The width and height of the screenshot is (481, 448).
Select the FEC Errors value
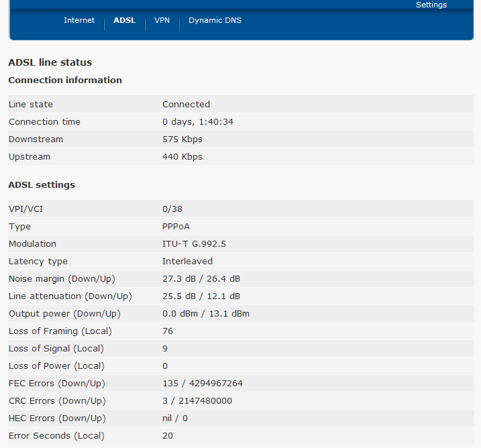coord(203,383)
